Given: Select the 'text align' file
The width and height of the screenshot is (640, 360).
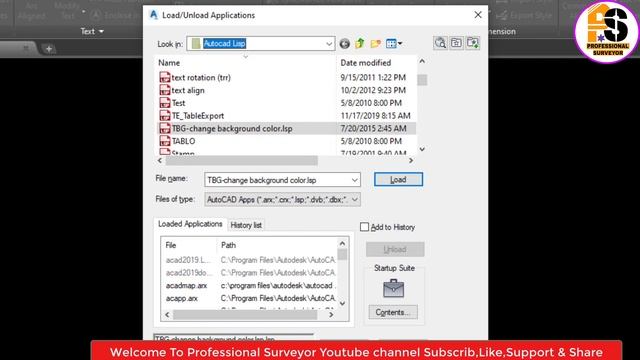Looking at the screenshot, I should pyautogui.click(x=188, y=90).
